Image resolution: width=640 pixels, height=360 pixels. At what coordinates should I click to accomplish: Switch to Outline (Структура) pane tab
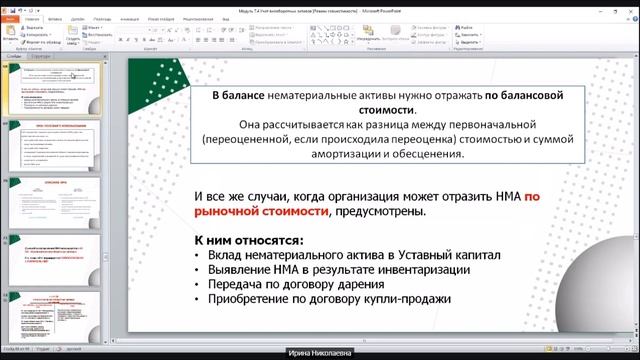[x=41, y=56]
